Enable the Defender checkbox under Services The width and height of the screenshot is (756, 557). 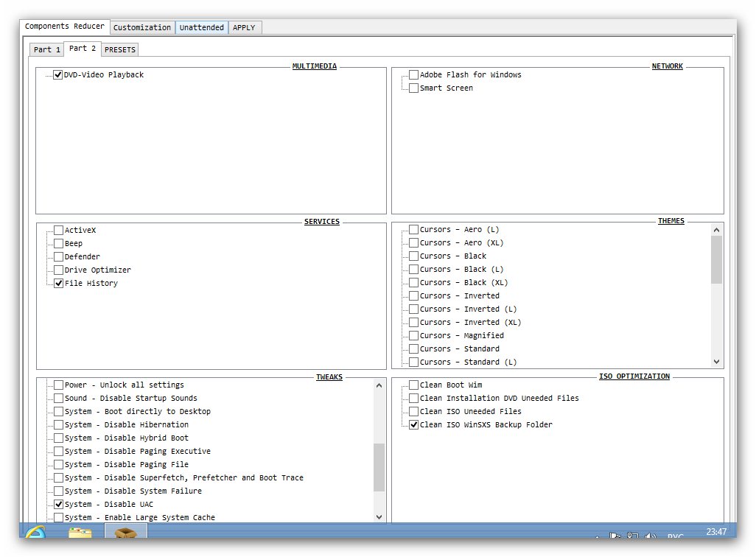coord(58,257)
